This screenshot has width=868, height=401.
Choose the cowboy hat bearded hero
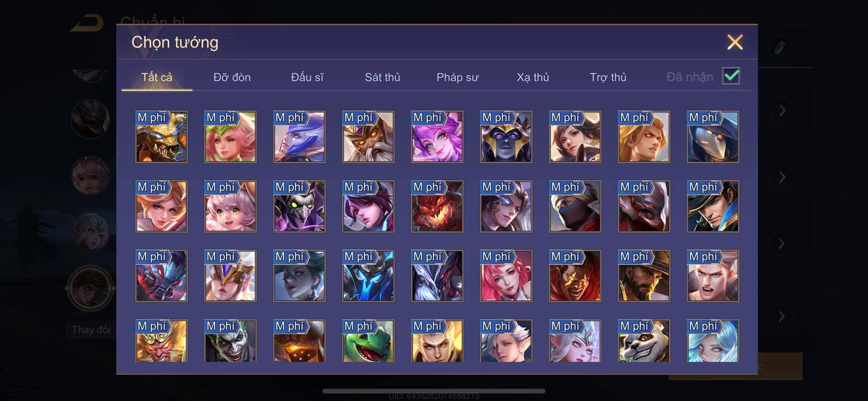pyautogui.click(x=644, y=276)
